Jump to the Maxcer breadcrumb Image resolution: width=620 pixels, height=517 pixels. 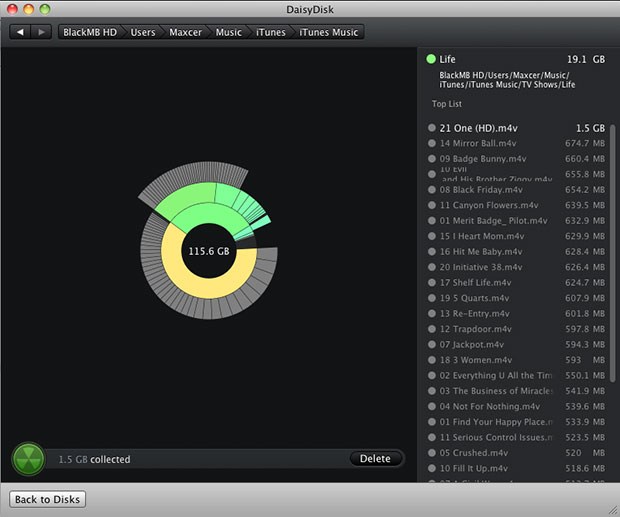click(x=185, y=32)
